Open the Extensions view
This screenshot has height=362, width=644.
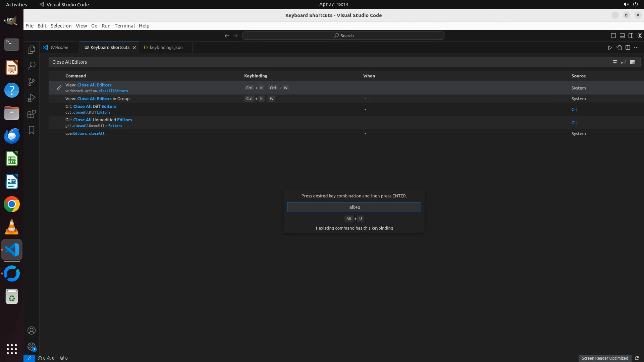31,114
